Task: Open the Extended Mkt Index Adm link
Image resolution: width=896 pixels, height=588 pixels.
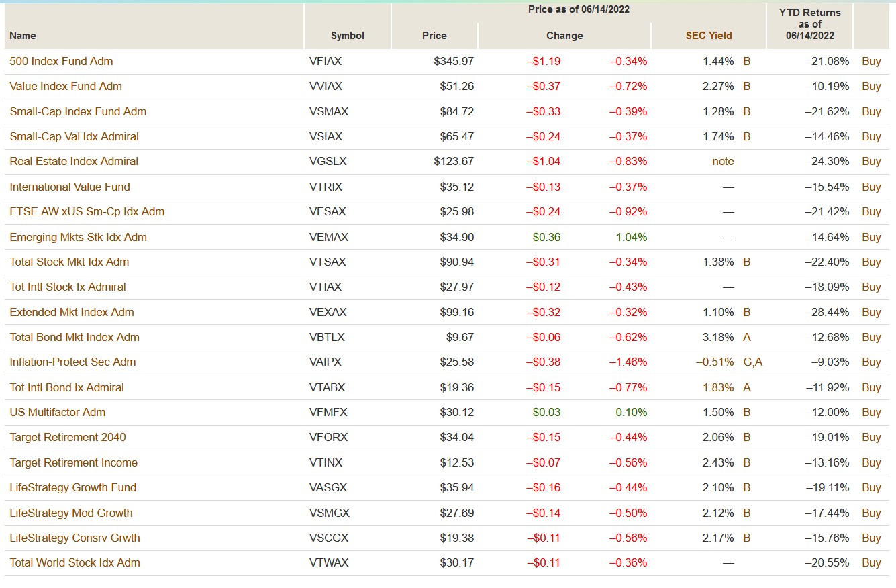Action: coord(72,312)
